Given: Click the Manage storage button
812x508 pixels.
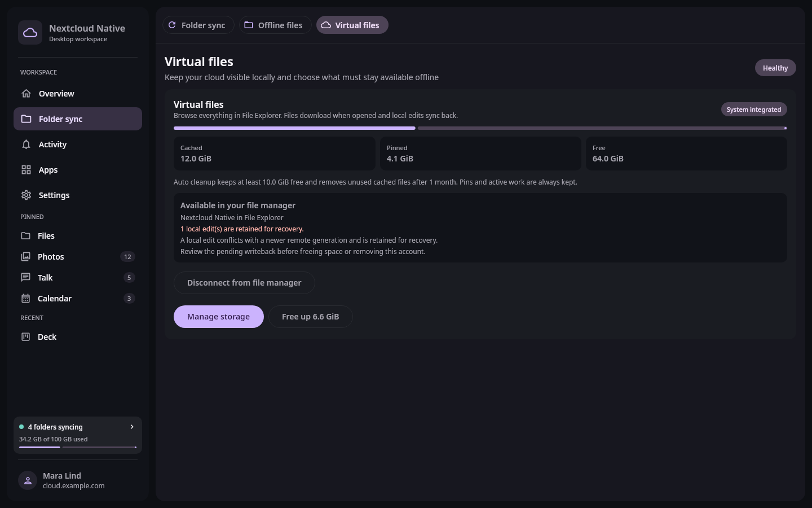Looking at the screenshot, I should tap(218, 317).
